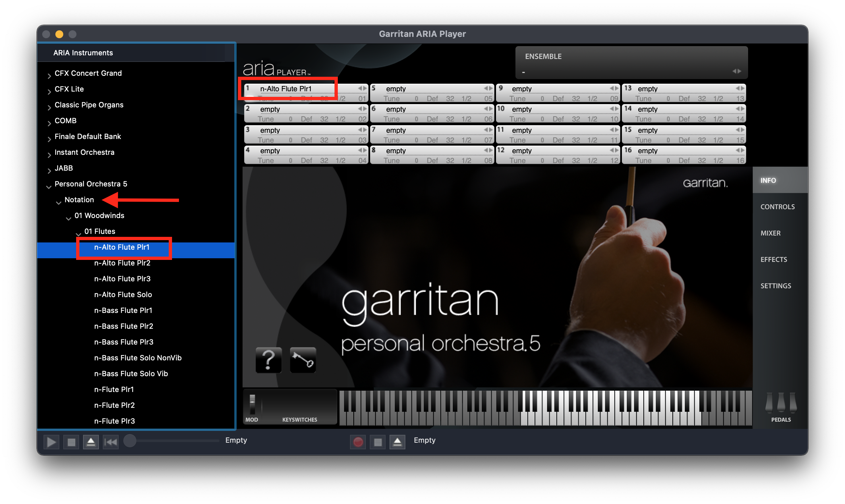The height and width of the screenshot is (504, 845).
Task: Click the slot 1 instrument arrows
Action: pyautogui.click(x=362, y=88)
